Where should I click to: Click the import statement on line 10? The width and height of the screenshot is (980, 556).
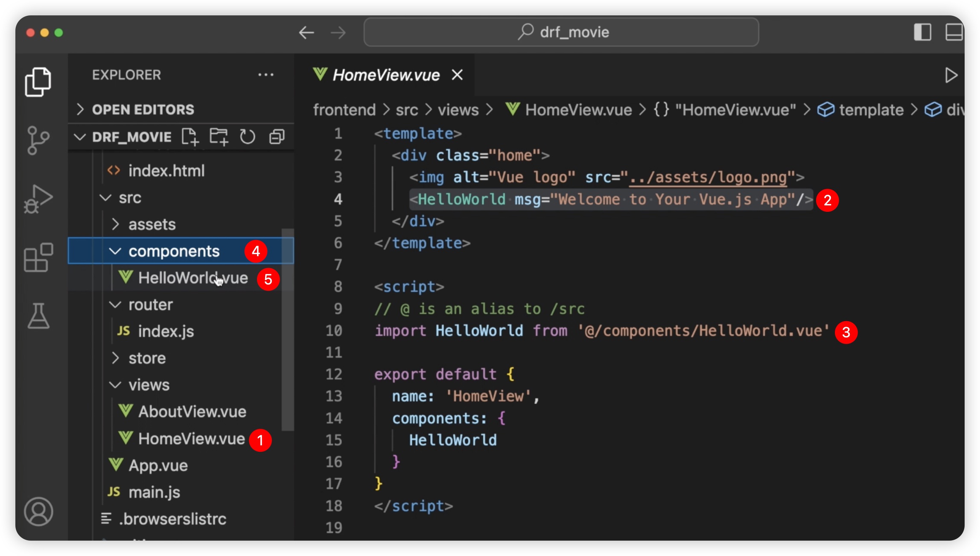602,331
